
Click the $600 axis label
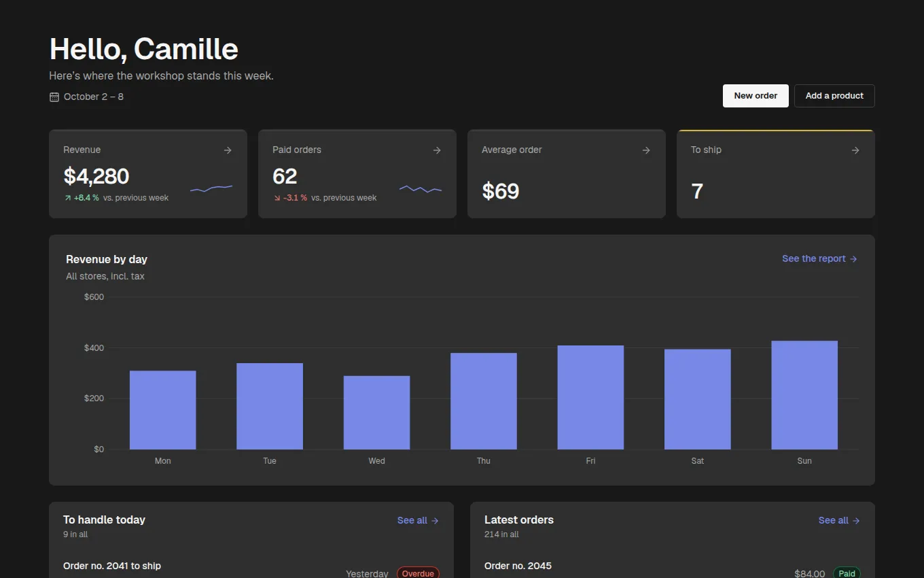[x=94, y=297]
